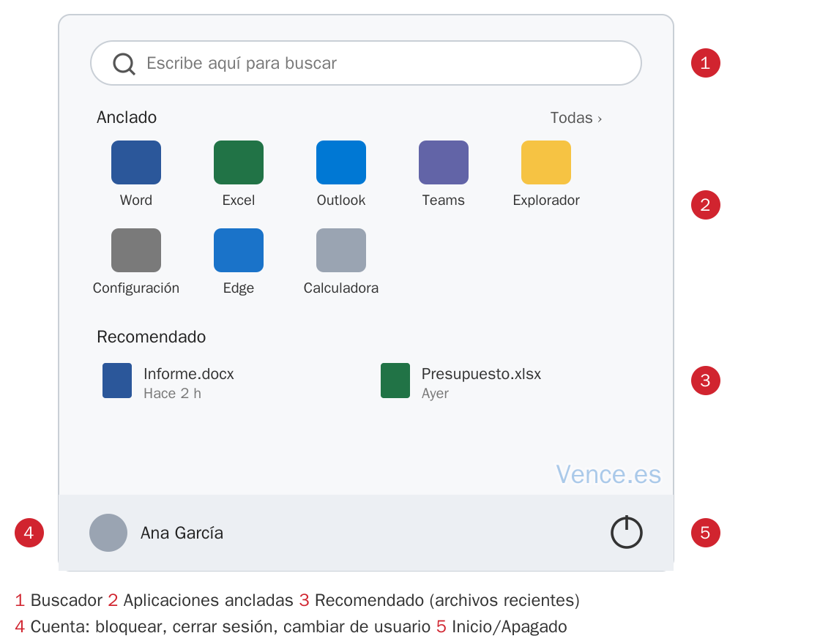This screenshot has width=820, height=644.
Task: Open the Configuración gray icon
Action: coord(136,250)
